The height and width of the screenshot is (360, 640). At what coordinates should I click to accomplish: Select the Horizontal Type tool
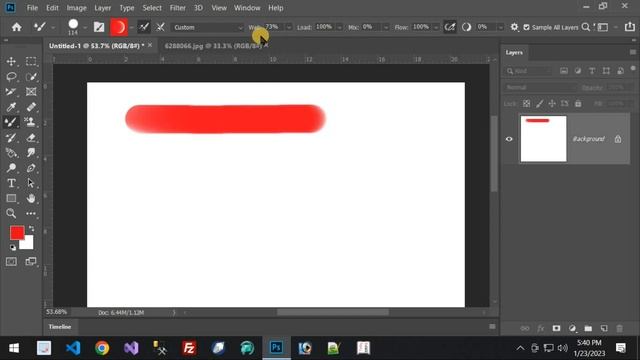(x=11, y=183)
